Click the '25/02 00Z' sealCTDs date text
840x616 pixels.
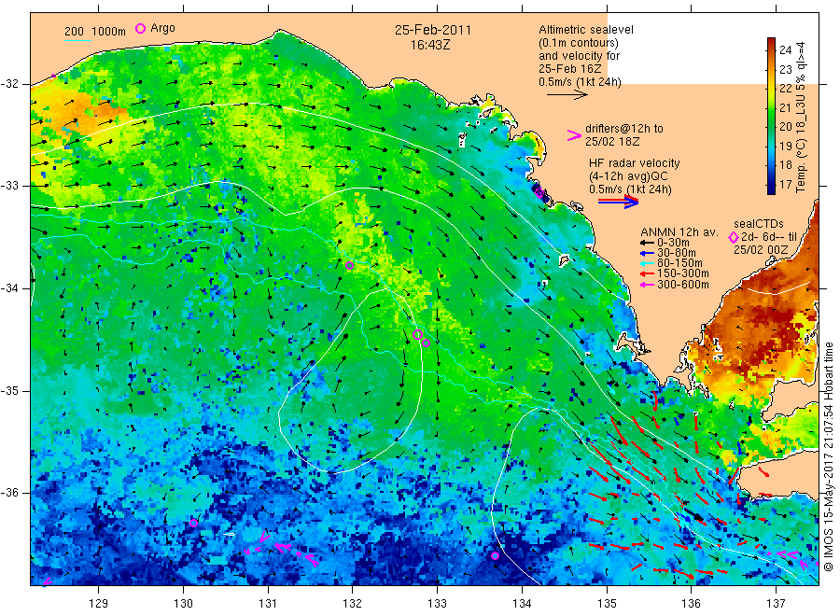(760, 250)
